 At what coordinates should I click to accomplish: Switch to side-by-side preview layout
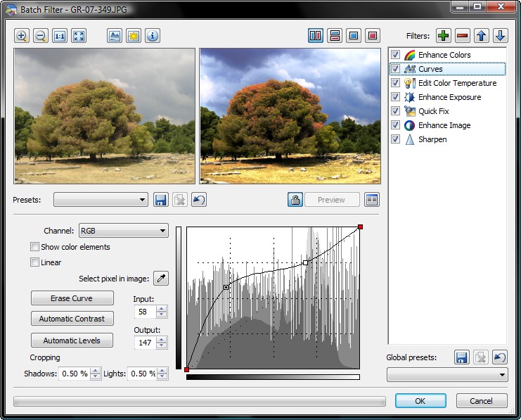point(316,36)
